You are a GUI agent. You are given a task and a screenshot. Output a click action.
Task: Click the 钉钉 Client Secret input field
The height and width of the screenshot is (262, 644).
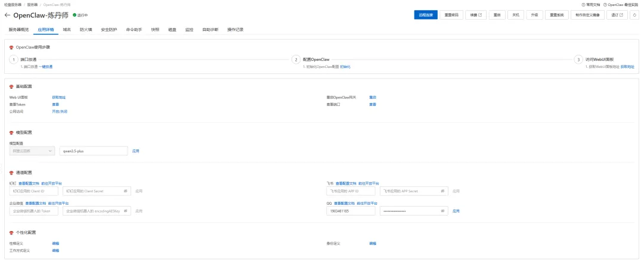[x=97, y=191]
